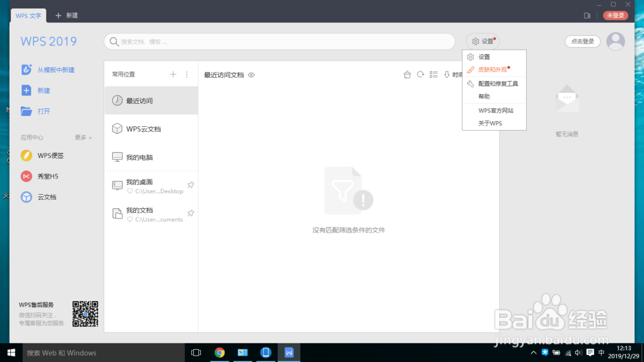
Task: Click the blue plus New icon
Action: 26,90
